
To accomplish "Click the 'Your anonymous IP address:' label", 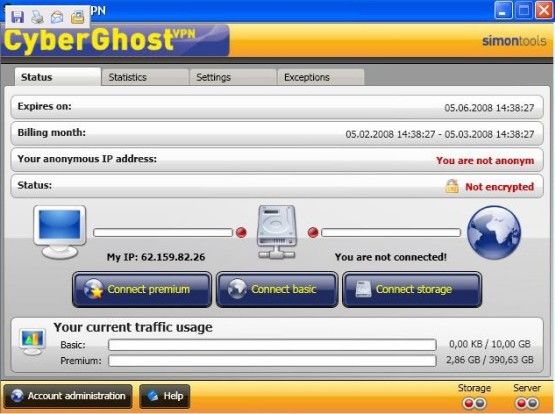I will (87, 159).
